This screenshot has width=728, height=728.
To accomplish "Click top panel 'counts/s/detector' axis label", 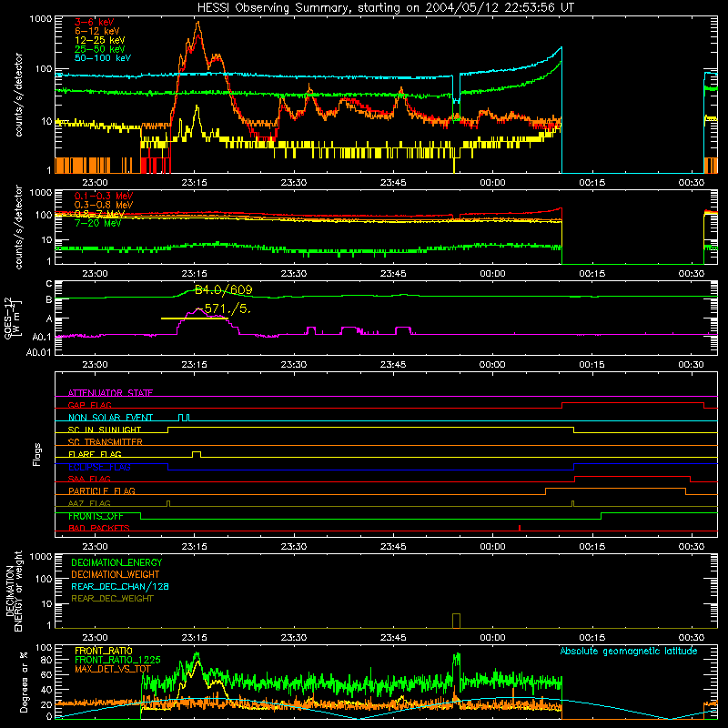I will coord(18,95).
